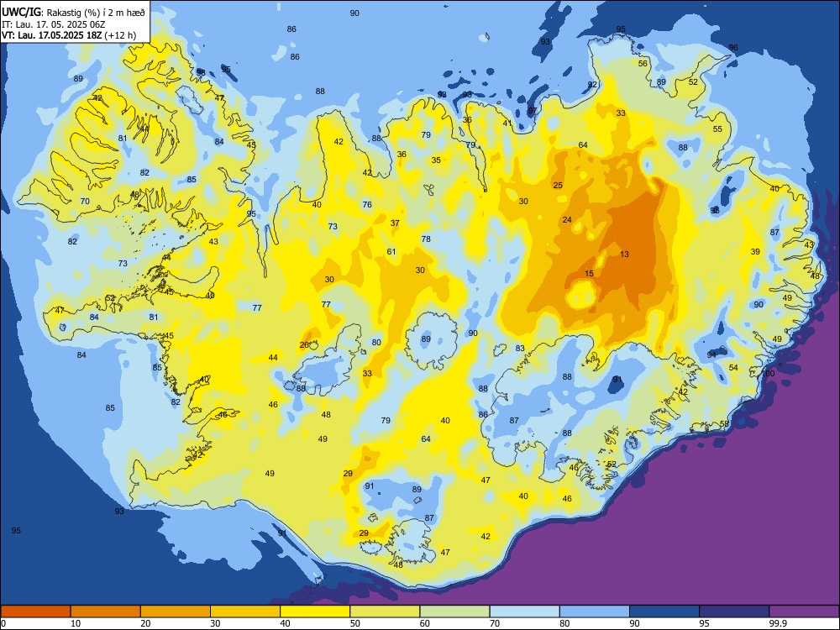Screen dimensions: 840x630
Task: Click the '99.9' legend tick label
Action: (778, 623)
